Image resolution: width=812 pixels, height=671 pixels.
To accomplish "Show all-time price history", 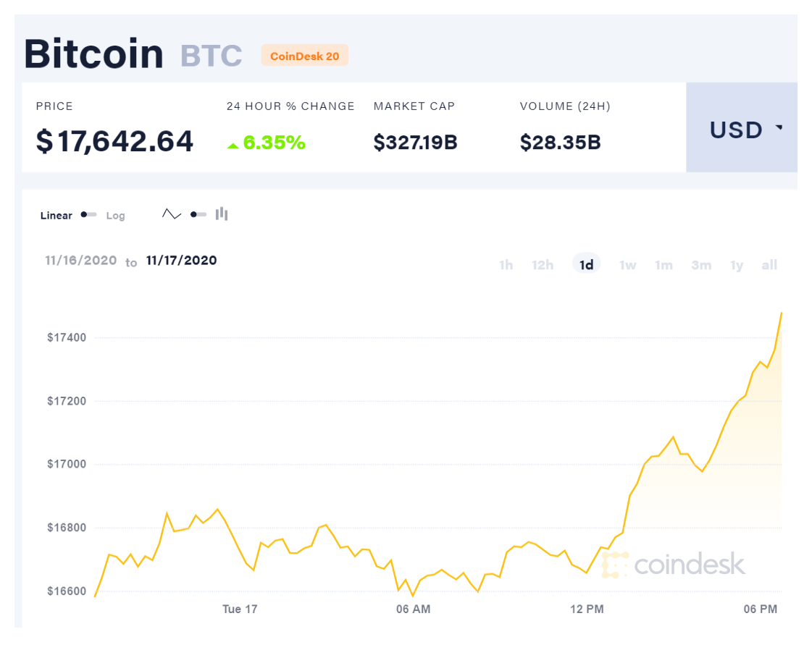I will click(769, 265).
